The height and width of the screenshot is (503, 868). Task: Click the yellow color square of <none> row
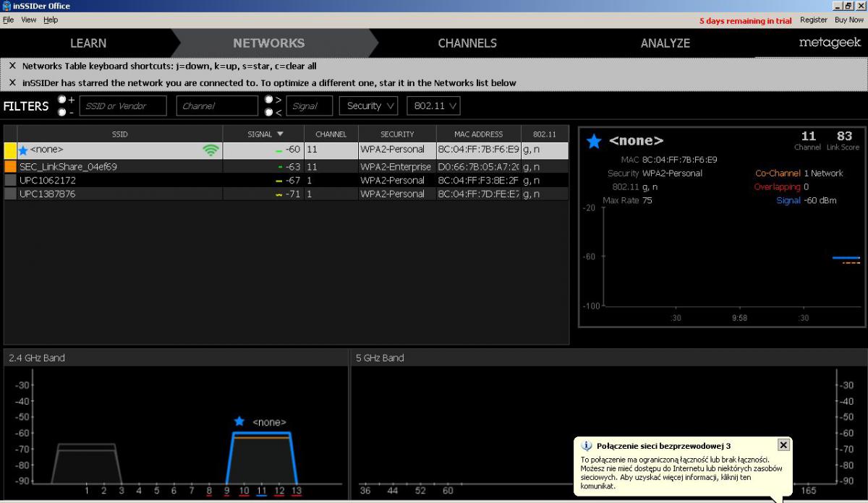pyautogui.click(x=10, y=150)
